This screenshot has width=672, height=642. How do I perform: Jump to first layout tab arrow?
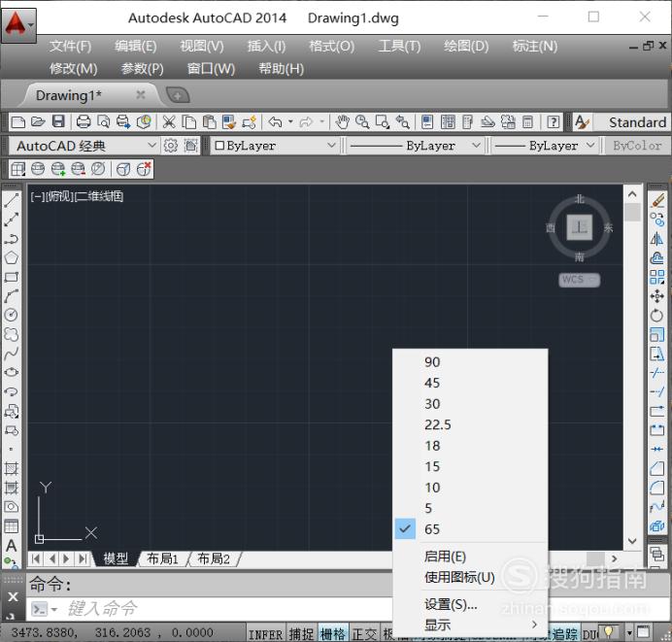36,558
